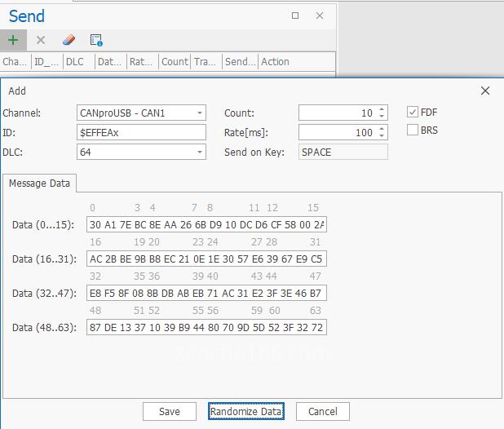Click the green plus add message icon
The width and height of the screenshot is (504, 429).
(x=13, y=40)
